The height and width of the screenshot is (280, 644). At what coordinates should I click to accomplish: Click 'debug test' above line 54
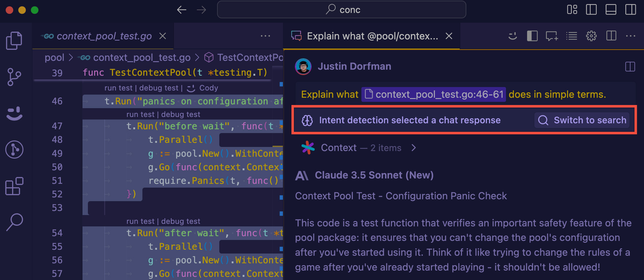[x=181, y=221]
